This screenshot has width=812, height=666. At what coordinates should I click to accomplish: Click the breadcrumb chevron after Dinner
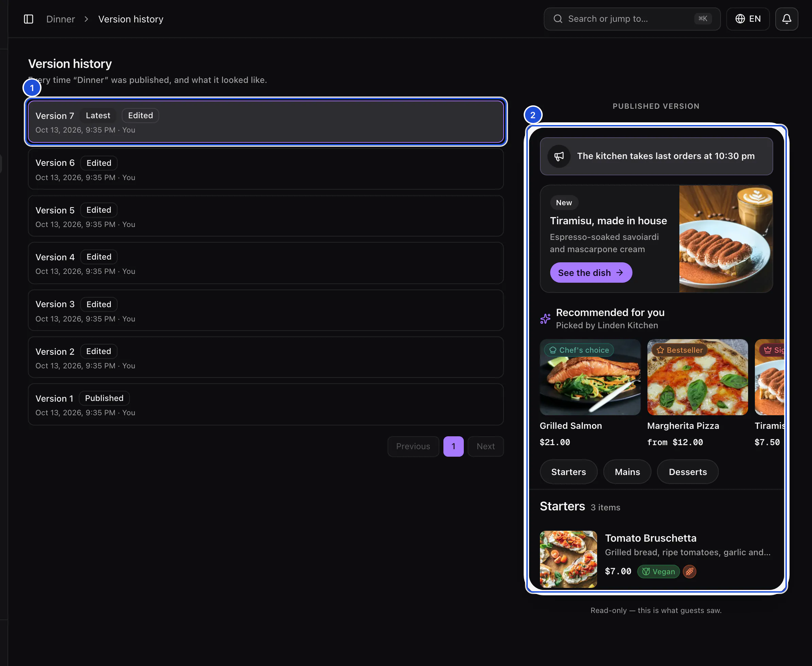click(x=86, y=19)
